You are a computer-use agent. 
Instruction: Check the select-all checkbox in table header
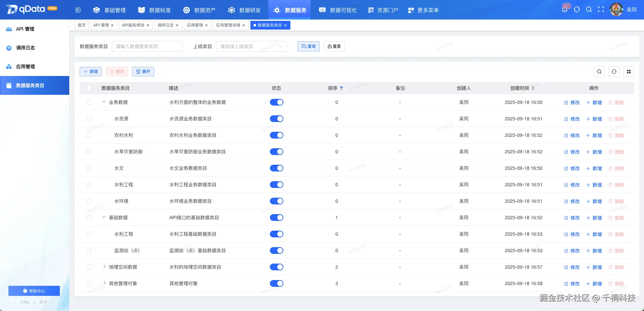[89, 88]
